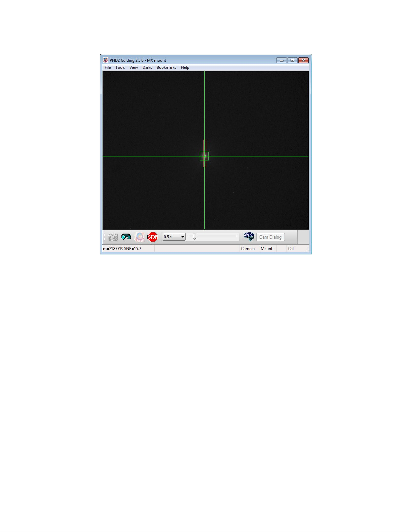Click the Cal status bar entry
This screenshot has height=532, width=411.
pyautogui.click(x=291, y=249)
